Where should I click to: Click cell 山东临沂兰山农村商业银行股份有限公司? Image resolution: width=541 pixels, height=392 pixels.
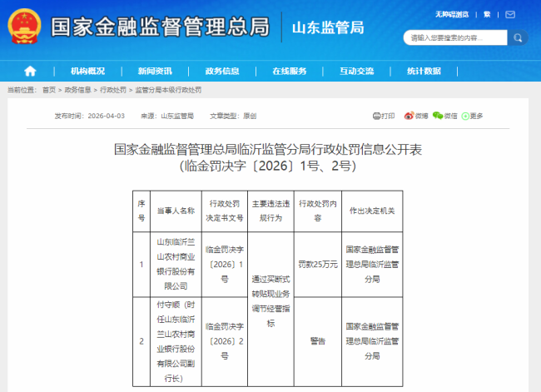(176, 265)
